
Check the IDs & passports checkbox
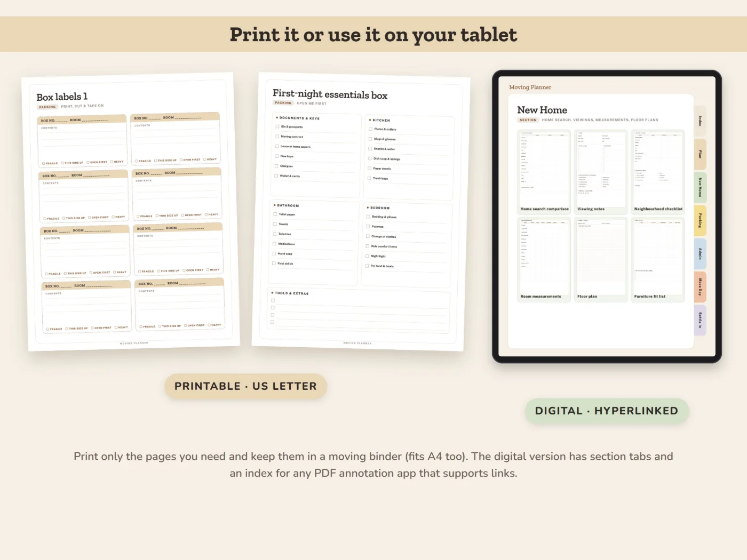pos(277,126)
